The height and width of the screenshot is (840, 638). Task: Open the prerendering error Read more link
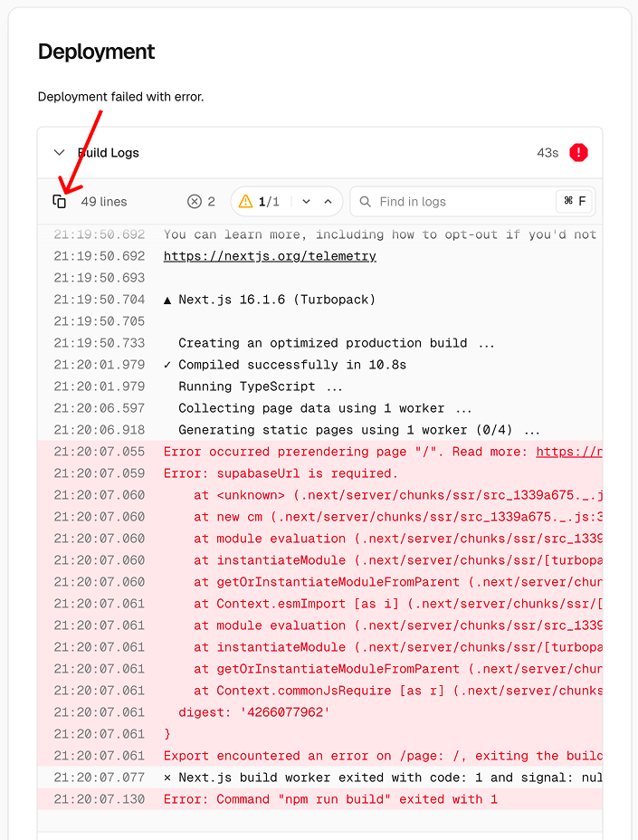point(568,452)
